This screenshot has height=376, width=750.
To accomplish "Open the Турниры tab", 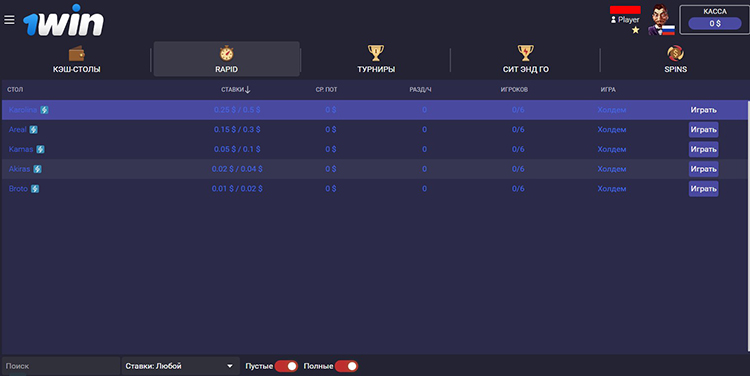I will coord(376,59).
